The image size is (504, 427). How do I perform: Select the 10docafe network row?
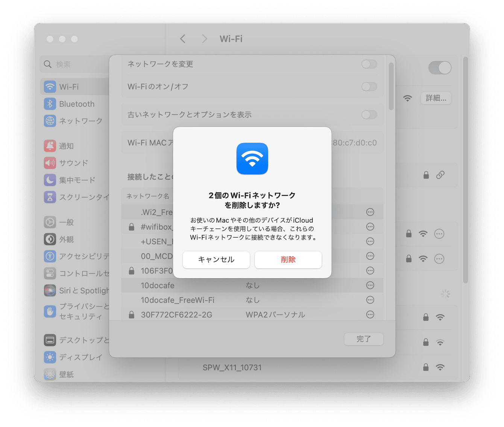(x=252, y=285)
